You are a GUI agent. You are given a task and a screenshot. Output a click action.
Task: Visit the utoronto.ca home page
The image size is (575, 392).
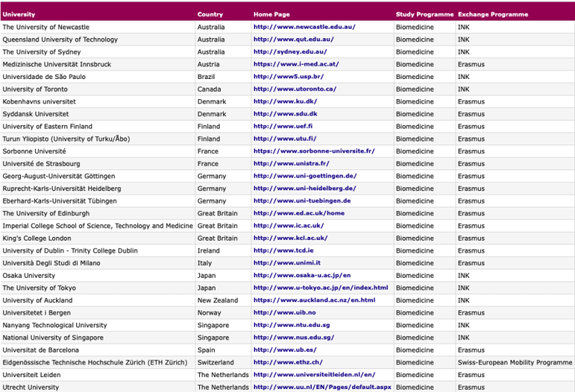tap(295, 89)
